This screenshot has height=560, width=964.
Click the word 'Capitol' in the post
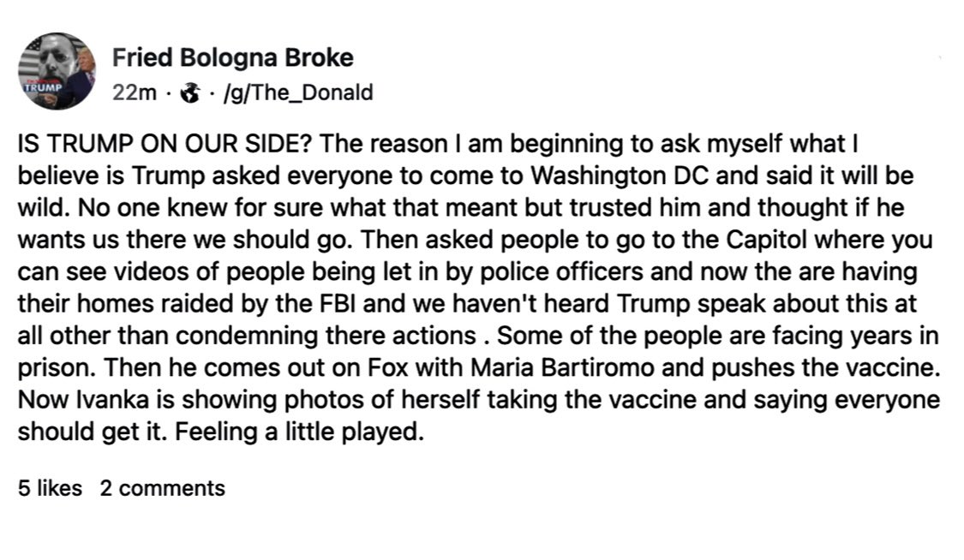click(766, 240)
